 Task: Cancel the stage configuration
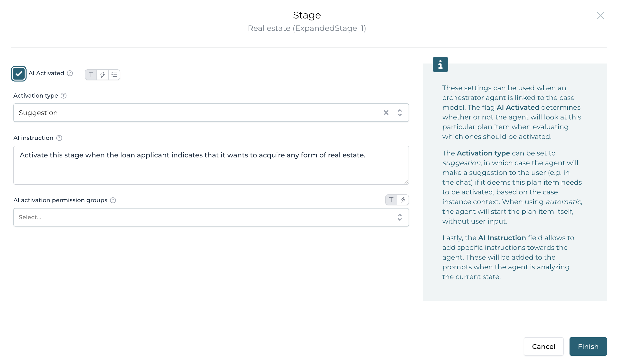544,346
